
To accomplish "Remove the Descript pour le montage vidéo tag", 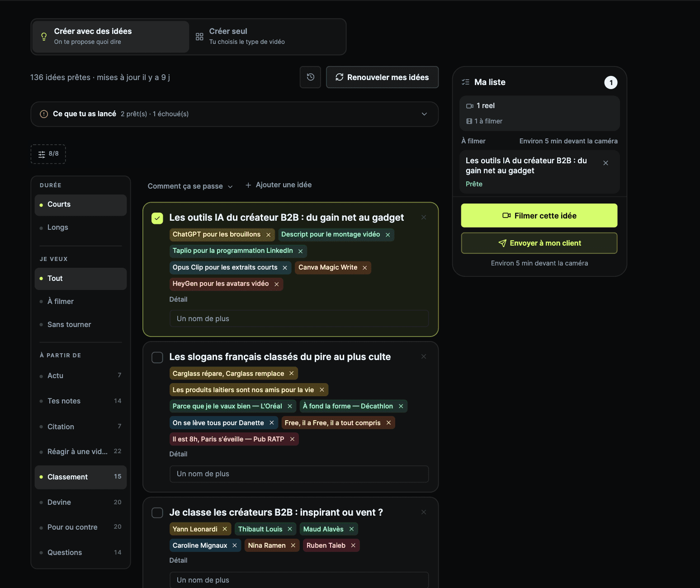I will 388,235.
